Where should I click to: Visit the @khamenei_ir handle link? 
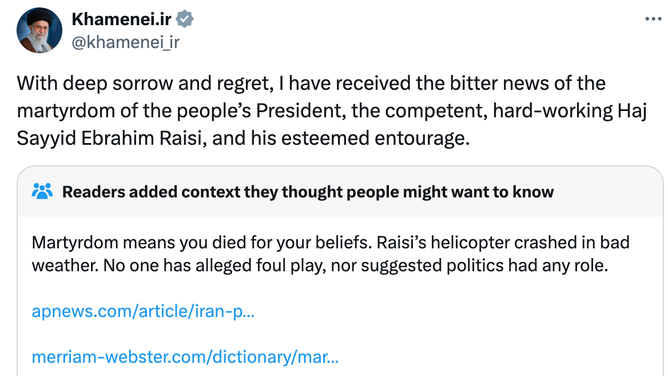[x=125, y=42]
